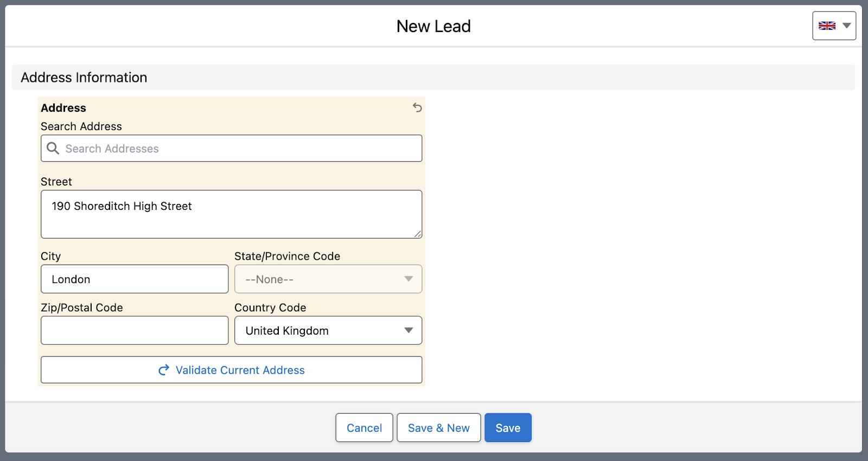
Task: Open the State/Province Code dropdown
Action: point(328,279)
